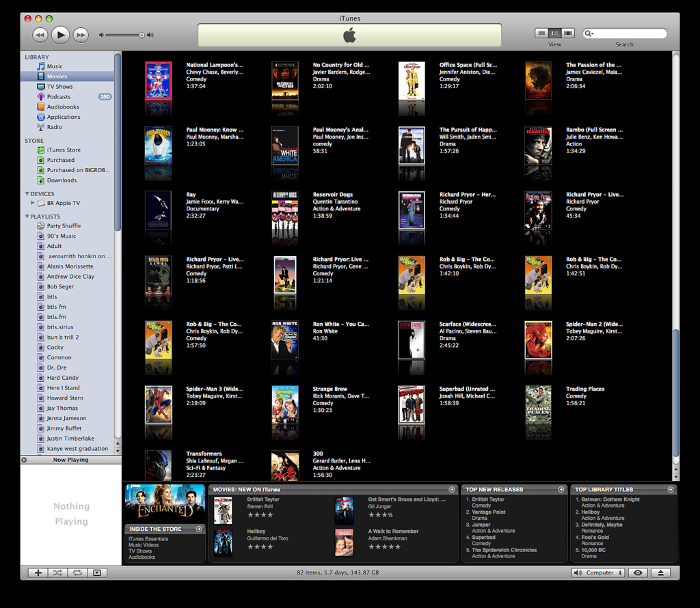Toggle Shuffle button
The height and width of the screenshot is (608, 700).
pyautogui.click(x=58, y=572)
